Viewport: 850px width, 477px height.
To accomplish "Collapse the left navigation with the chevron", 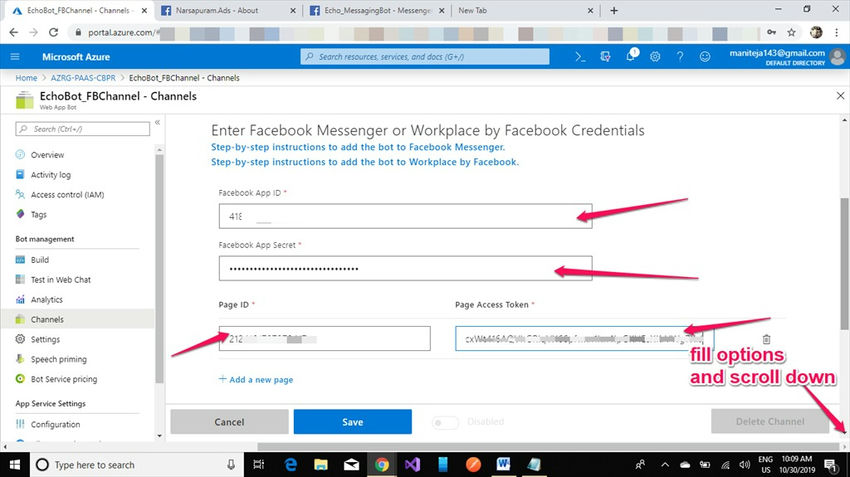I will 157,123.
